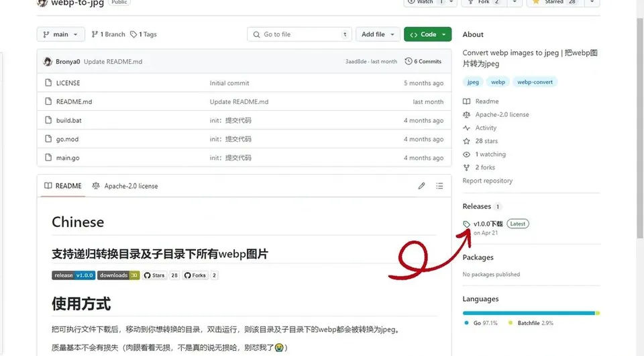The width and height of the screenshot is (644, 356).
Task: Open the go.mod file
Action: click(67, 139)
